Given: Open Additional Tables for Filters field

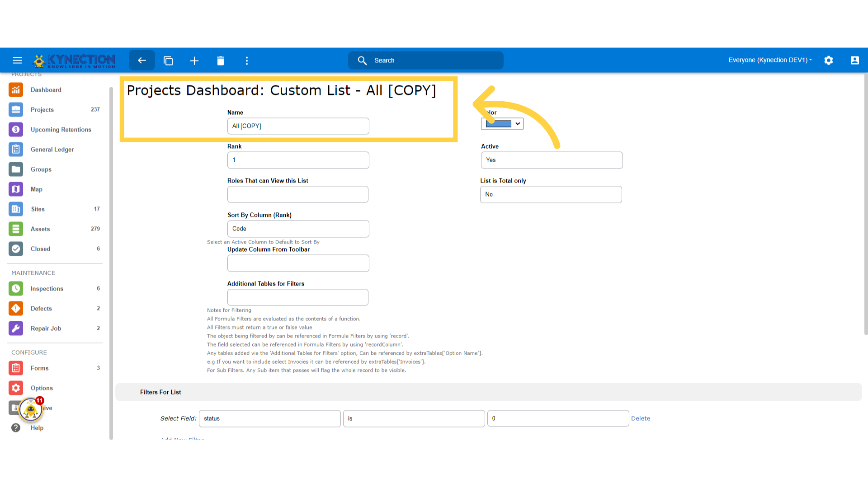Looking at the screenshot, I should tap(298, 298).
